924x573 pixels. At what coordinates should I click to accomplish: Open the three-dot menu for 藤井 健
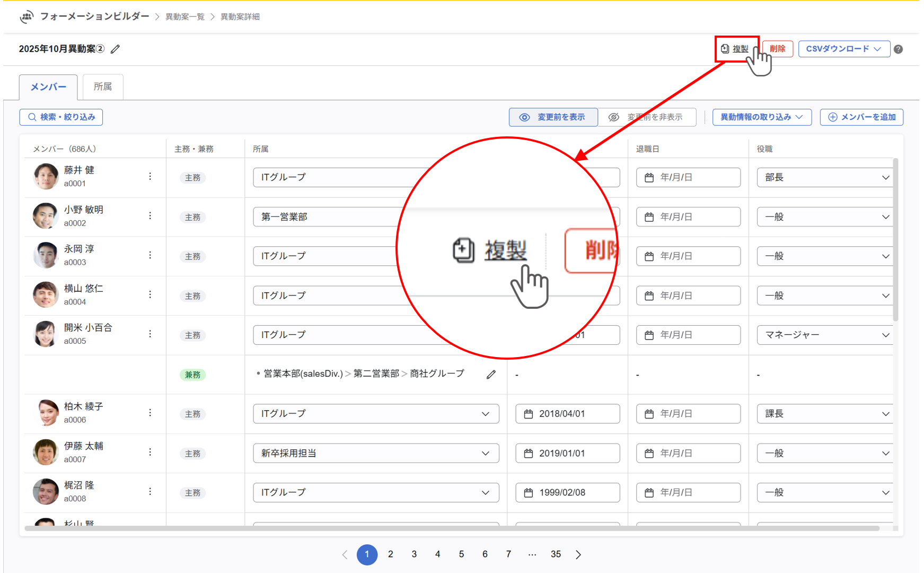pyautogui.click(x=150, y=177)
